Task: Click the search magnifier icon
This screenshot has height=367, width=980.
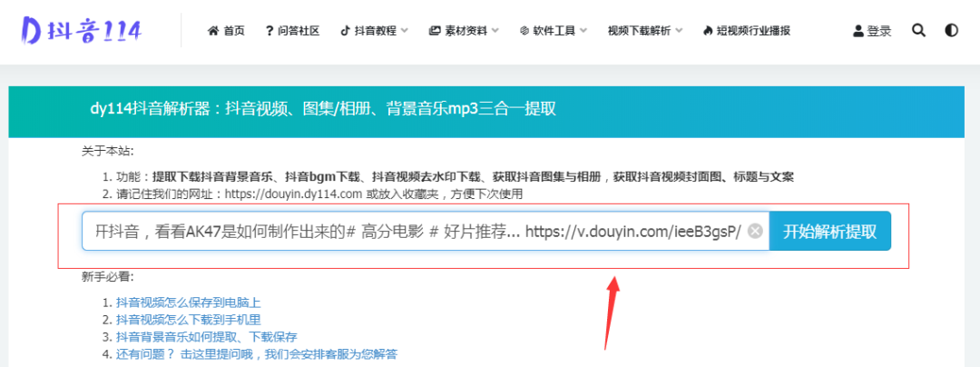Action: [918, 30]
